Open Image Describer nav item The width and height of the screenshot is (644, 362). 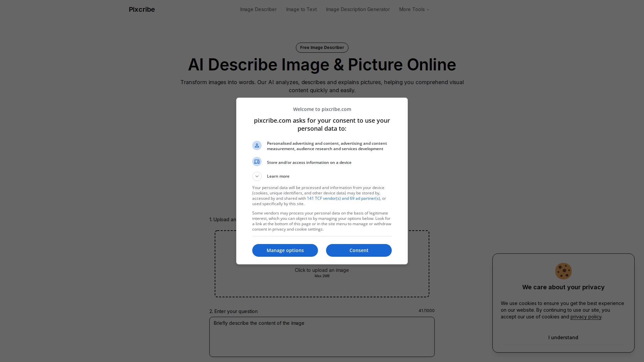click(x=258, y=9)
